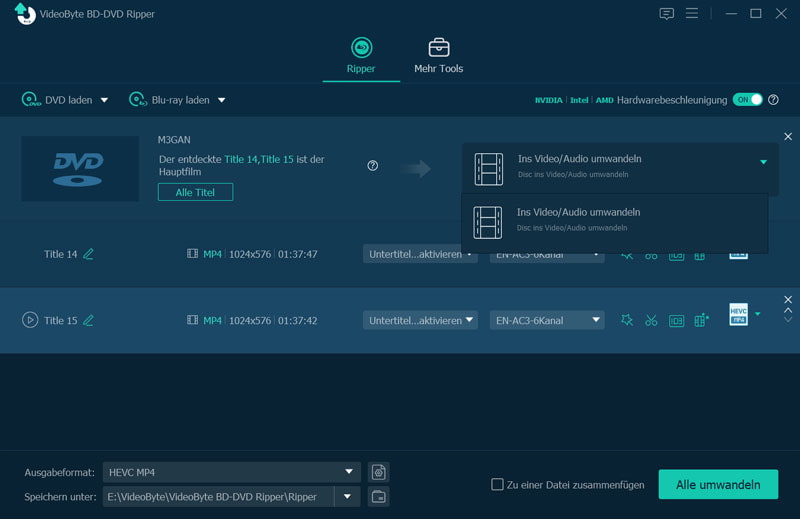Screen dimensions: 800x519
Task: Expand the Speichern unter path dropdown arrow
Action: tap(347, 497)
